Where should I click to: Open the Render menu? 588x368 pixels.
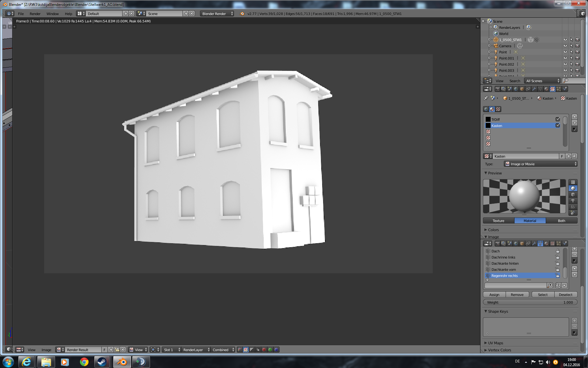pyautogui.click(x=35, y=14)
